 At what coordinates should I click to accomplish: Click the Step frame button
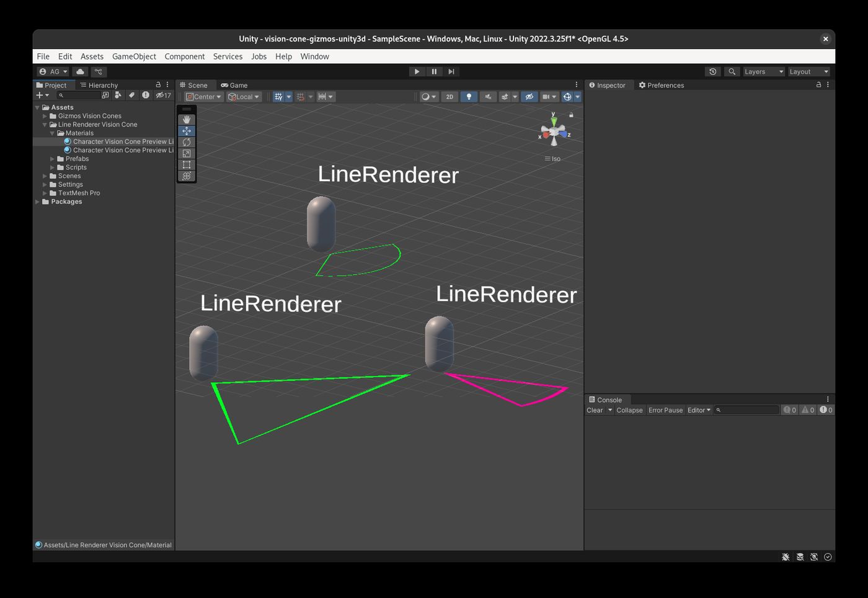tap(451, 71)
